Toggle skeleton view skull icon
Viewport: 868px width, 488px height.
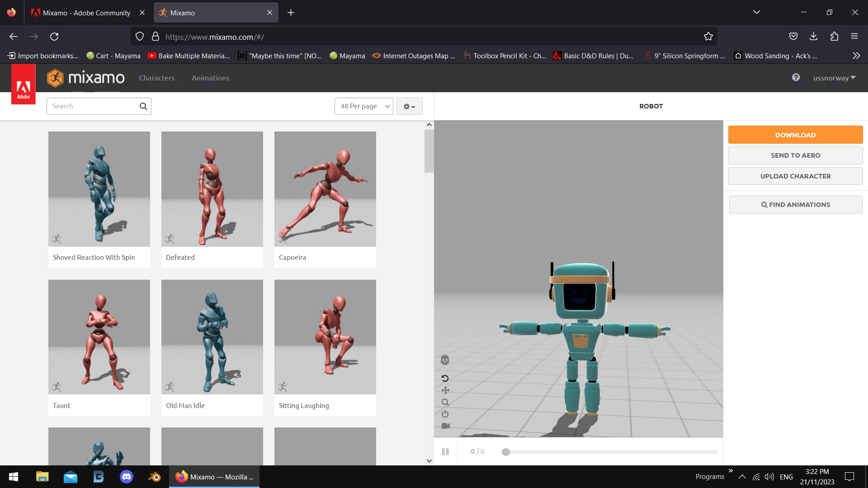click(x=445, y=360)
